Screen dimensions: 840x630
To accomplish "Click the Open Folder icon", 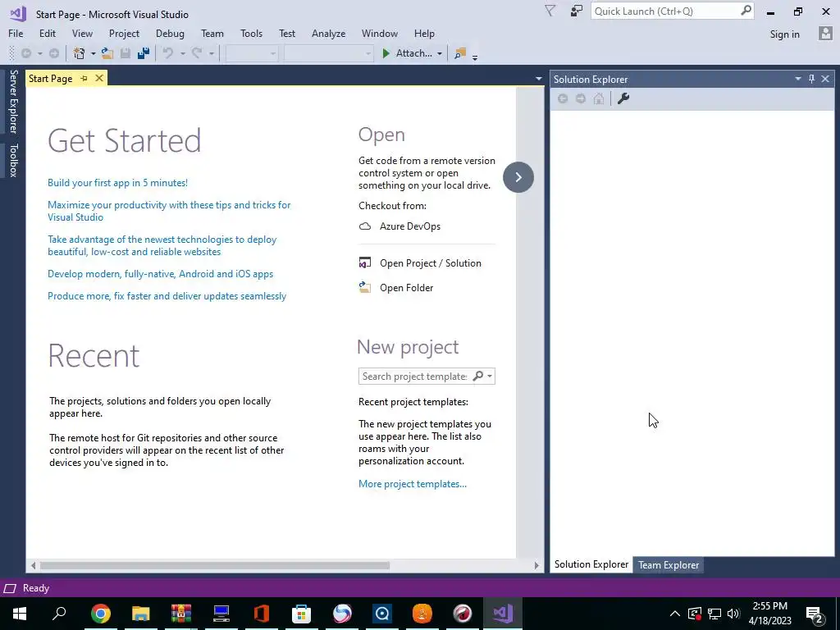I will click(365, 288).
